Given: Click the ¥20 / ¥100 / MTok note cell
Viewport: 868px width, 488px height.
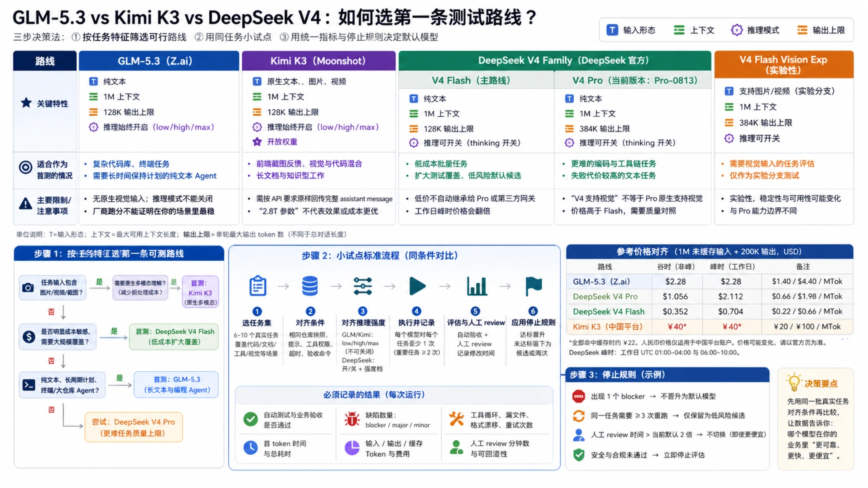Looking at the screenshot, I should pyautogui.click(x=807, y=327).
